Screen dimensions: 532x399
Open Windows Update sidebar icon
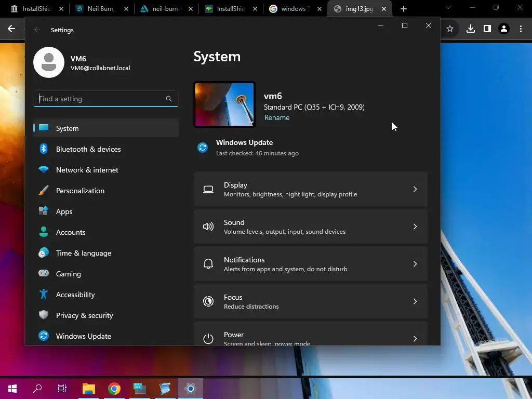(44, 336)
